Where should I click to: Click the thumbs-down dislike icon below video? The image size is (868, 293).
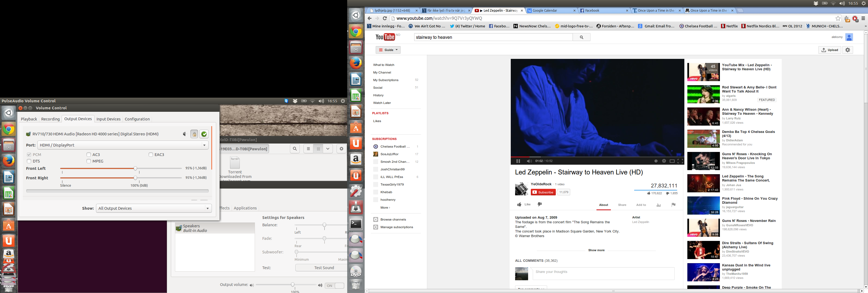[540, 204]
